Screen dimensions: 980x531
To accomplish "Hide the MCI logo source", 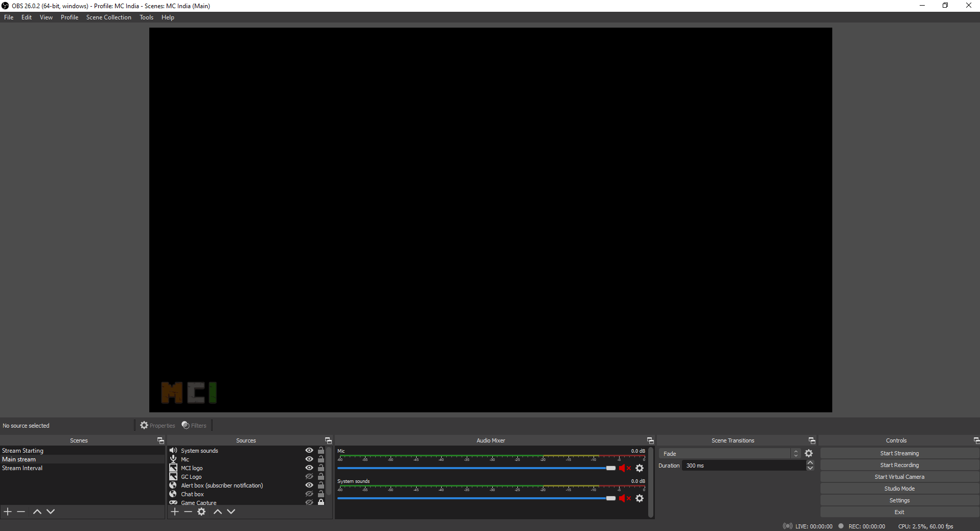I will click(x=309, y=468).
